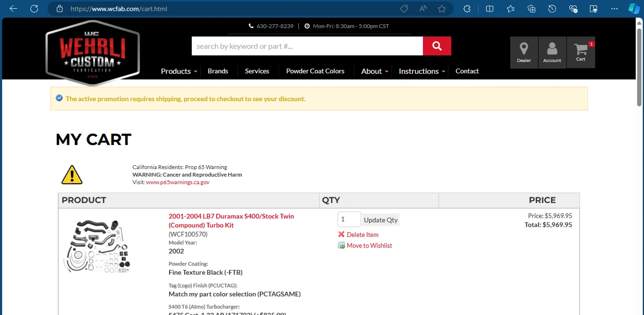Open the LB7 Duramax Twin Turbo Kit product link
The image size is (644, 315).
tap(231, 221)
